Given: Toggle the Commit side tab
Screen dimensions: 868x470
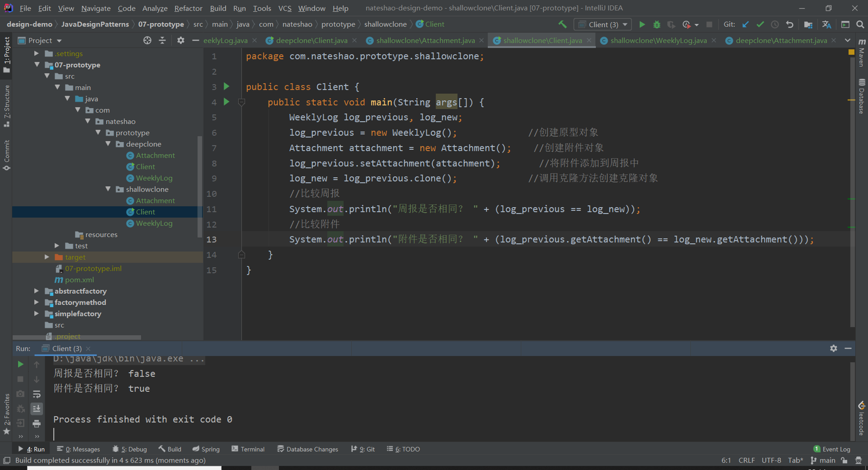Looking at the screenshot, I should coord(7,155).
